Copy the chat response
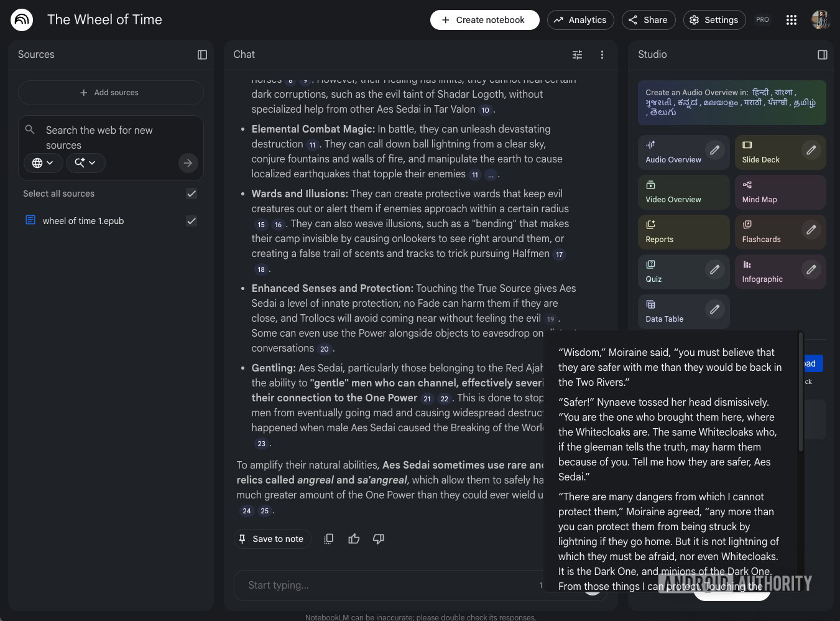 [x=329, y=539]
